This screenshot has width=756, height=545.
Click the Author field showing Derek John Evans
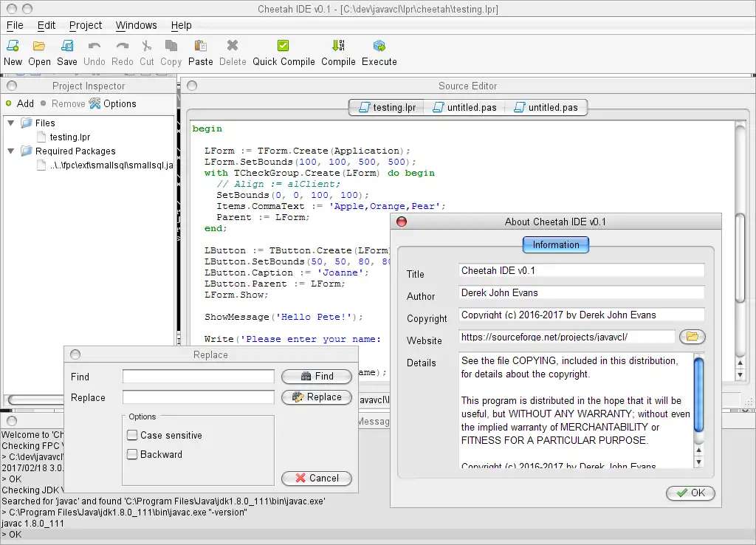click(582, 292)
